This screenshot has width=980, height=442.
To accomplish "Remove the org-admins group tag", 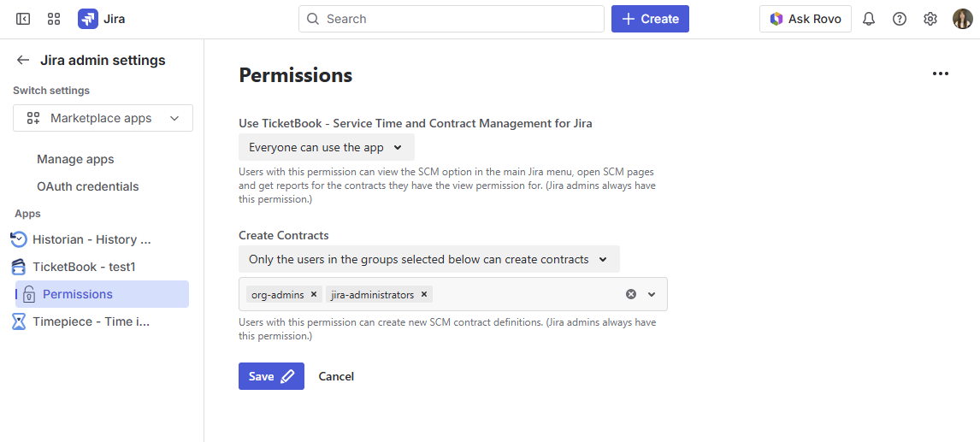I will coord(314,294).
